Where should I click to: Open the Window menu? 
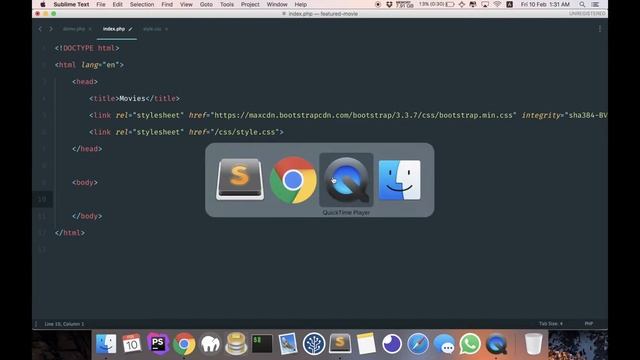coord(277,4)
